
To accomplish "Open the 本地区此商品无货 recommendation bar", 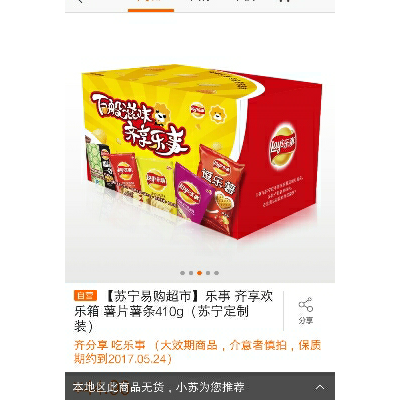I will [x=200, y=386].
